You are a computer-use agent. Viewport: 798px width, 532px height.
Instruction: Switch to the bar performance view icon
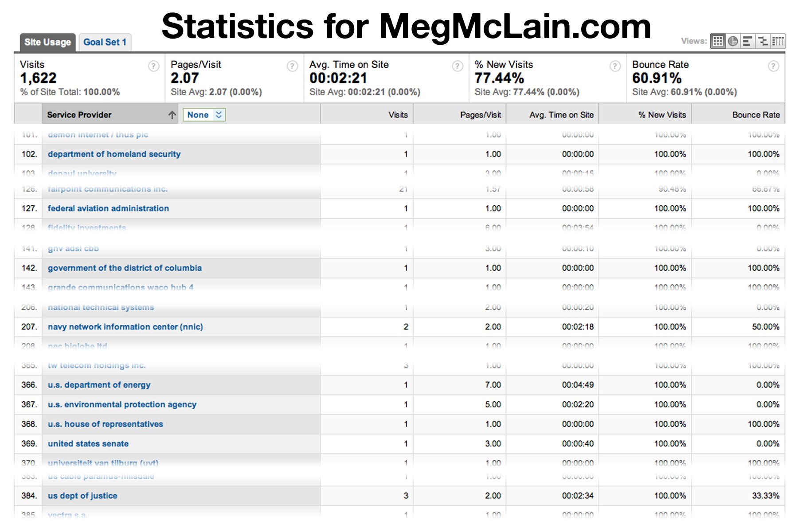click(747, 41)
